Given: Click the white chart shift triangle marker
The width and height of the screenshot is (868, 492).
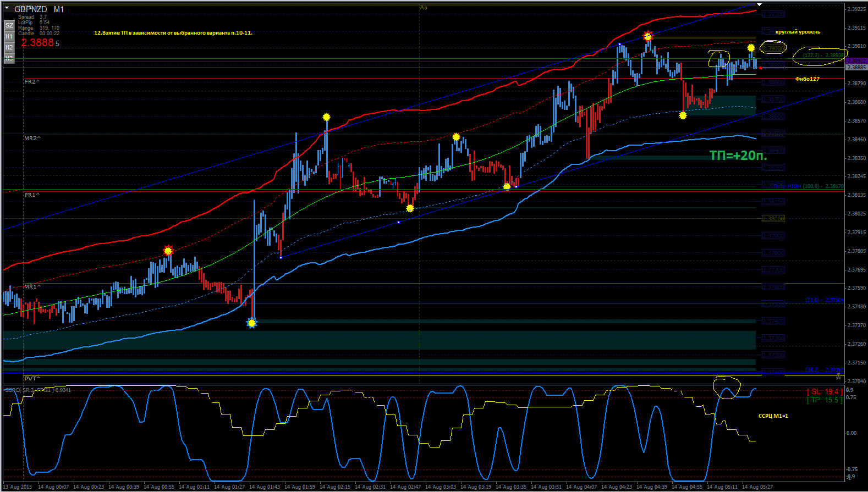Looking at the screenshot, I should [760, 5].
